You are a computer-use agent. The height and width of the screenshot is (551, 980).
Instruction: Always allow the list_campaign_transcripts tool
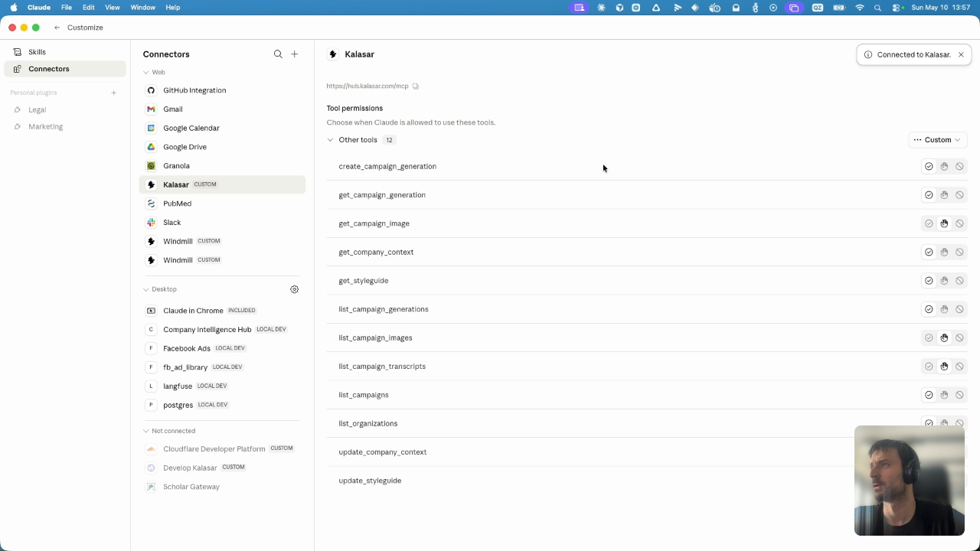(929, 367)
